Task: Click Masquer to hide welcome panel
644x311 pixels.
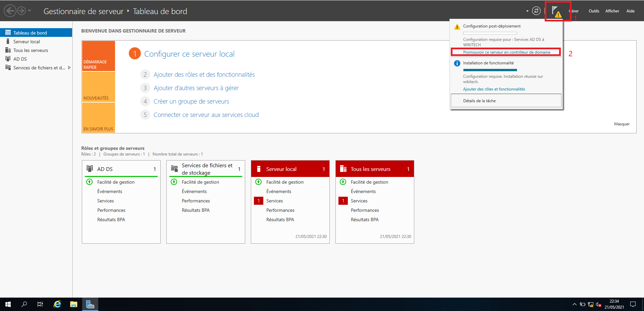Action: tap(622, 124)
